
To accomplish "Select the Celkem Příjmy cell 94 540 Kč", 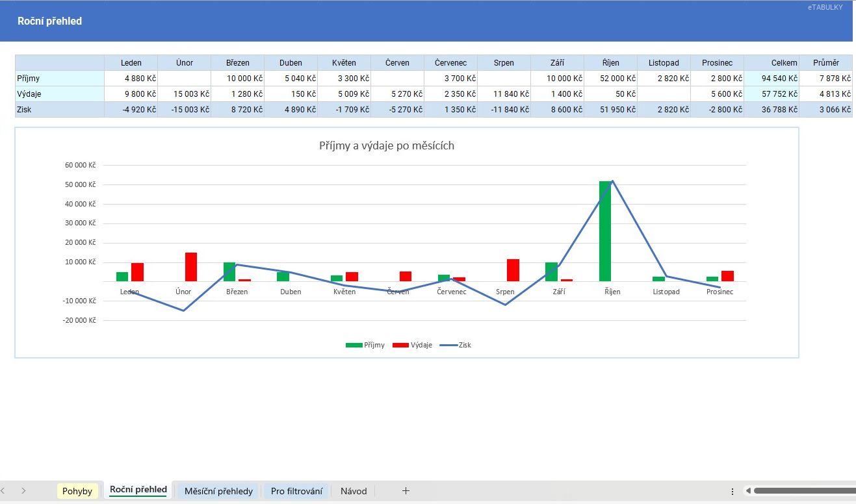I will (x=772, y=79).
